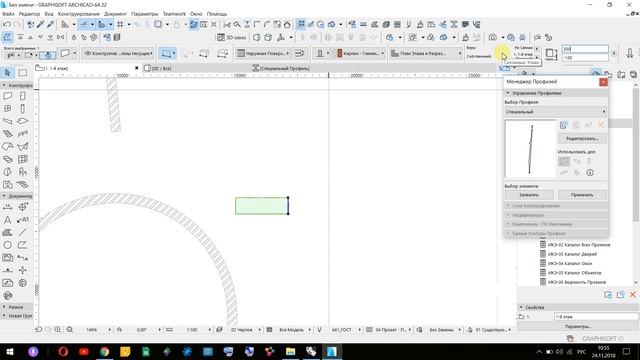The height and width of the screenshot is (360, 640).
Task: Open the Teamwork menu
Action: [x=174, y=14]
